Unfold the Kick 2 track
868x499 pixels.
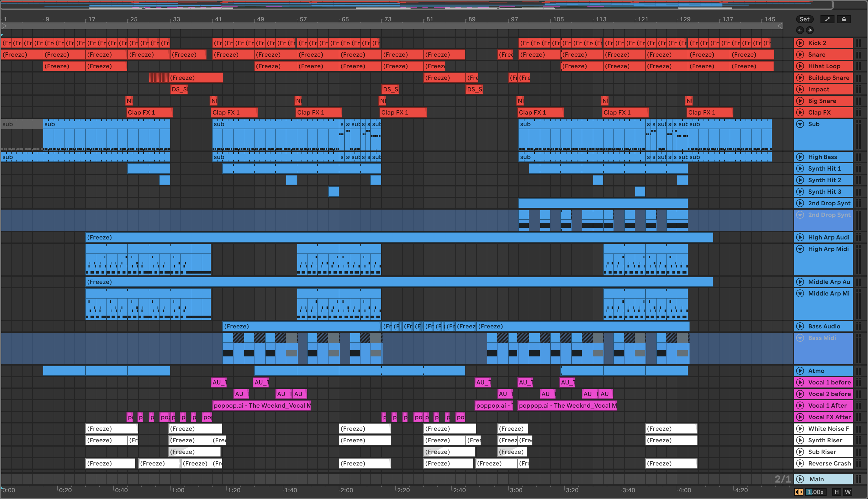[800, 43]
